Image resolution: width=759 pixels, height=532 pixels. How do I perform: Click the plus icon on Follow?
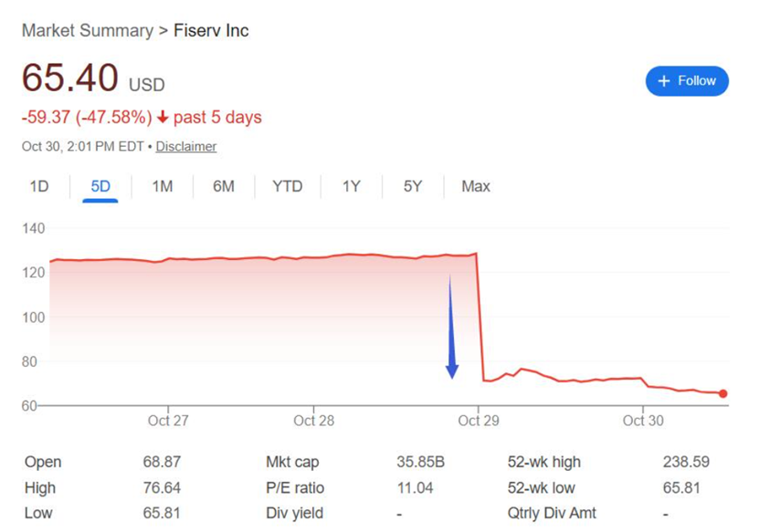pyautogui.click(x=664, y=81)
